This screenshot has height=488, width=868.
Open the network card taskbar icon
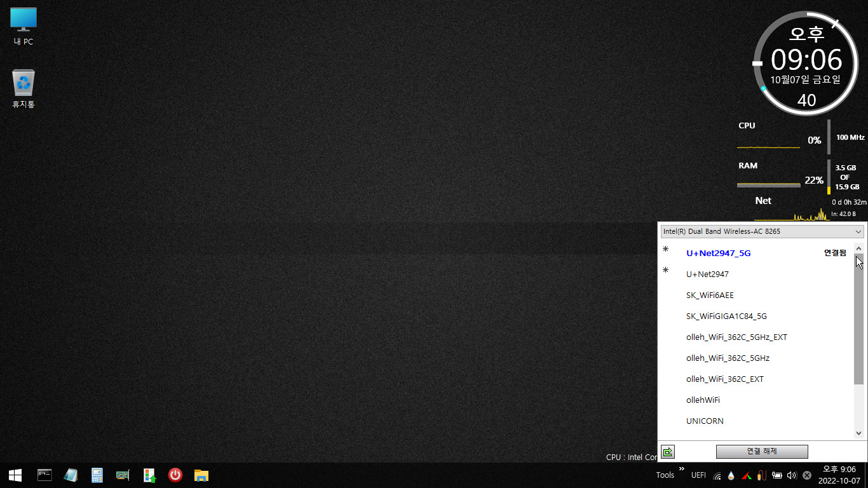pyautogui.click(x=123, y=475)
